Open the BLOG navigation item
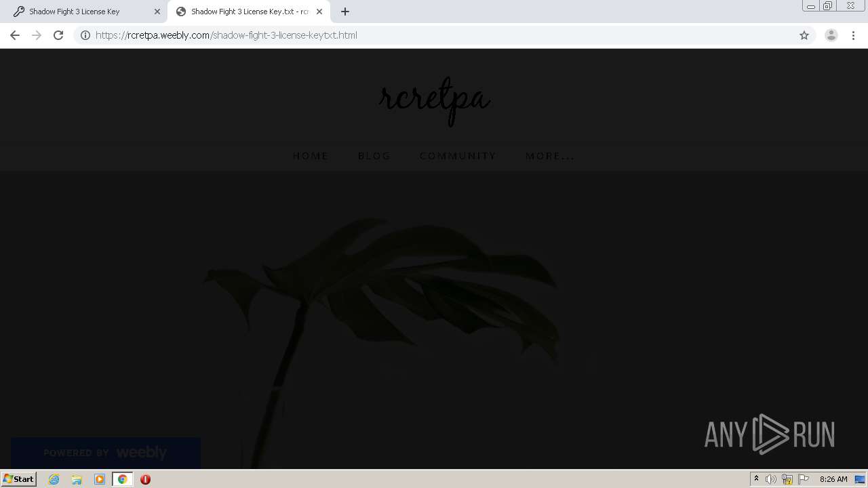The height and width of the screenshot is (488, 868). (x=374, y=156)
